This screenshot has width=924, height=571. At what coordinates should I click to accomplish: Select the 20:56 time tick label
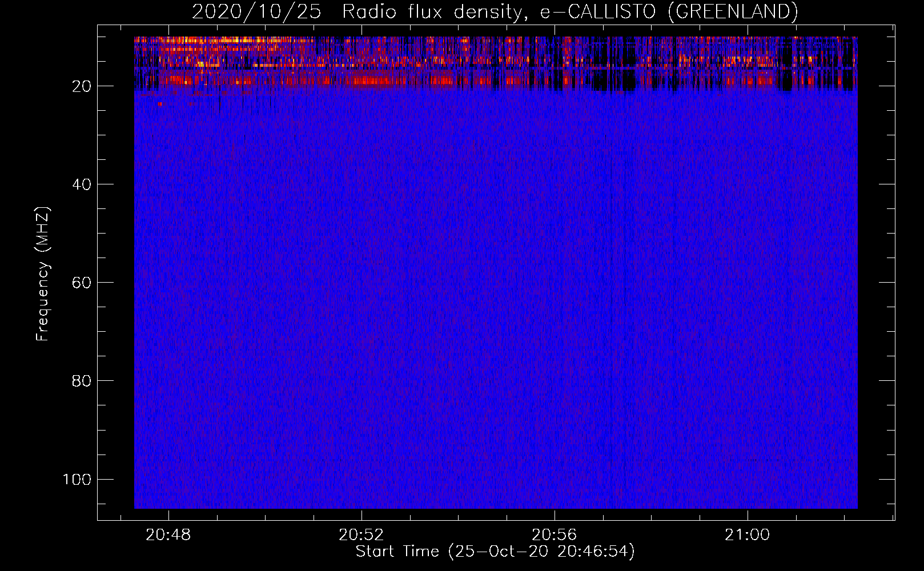(x=555, y=535)
